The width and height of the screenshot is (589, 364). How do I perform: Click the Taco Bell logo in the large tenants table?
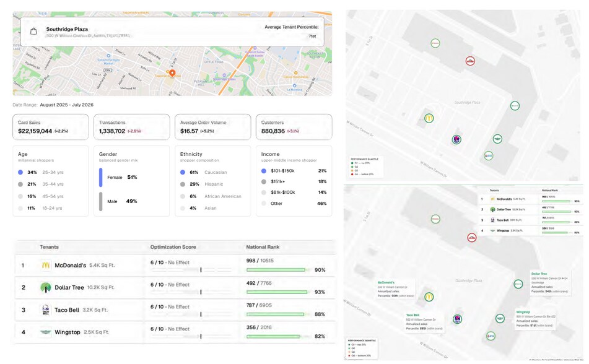(x=45, y=310)
